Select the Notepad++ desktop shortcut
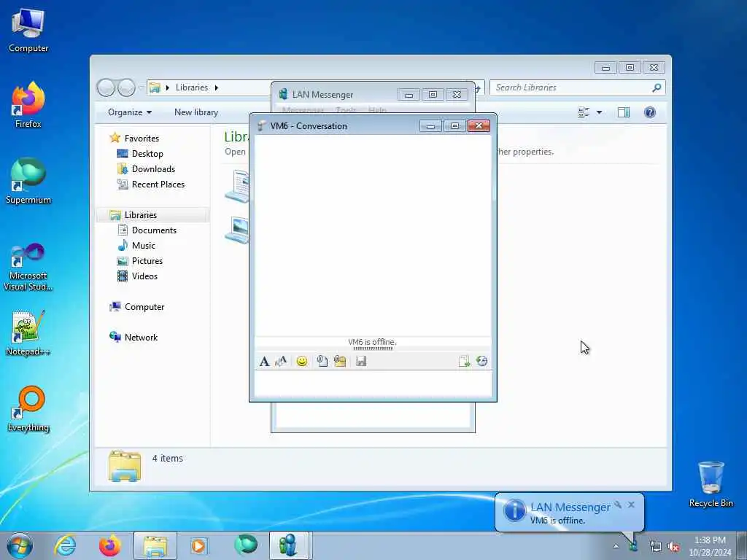 pyautogui.click(x=28, y=333)
